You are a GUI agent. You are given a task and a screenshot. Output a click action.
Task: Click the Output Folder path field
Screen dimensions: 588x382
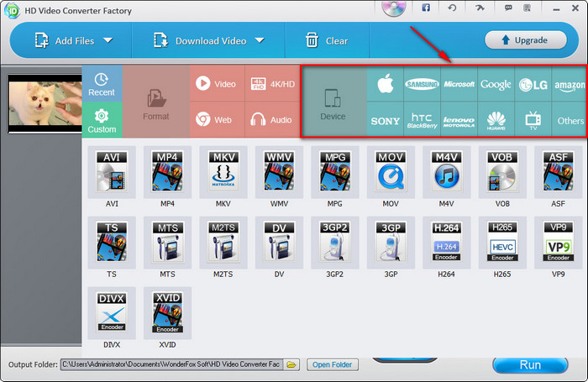tap(171, 364)
